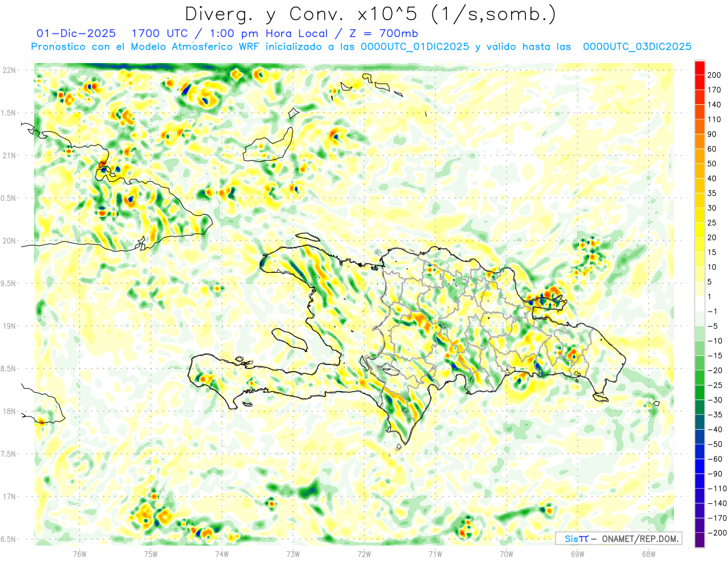This screenshot has width=728, height=562.
Task: Click the '70W' longitude label
Action: [507, 554]
